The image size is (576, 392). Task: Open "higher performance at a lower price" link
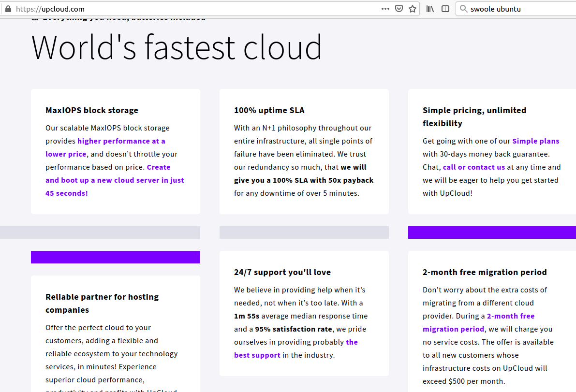point(121,141)
